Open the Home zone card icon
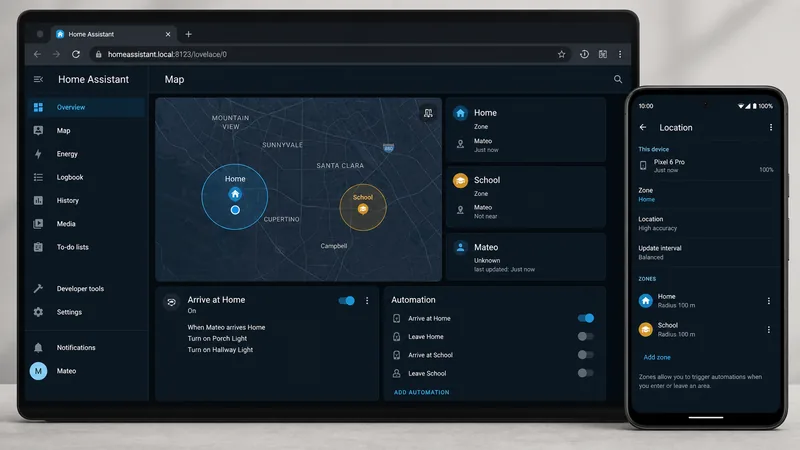Image resolution: width=800 pixels, height=450 pixels. (x=460, y=113)
